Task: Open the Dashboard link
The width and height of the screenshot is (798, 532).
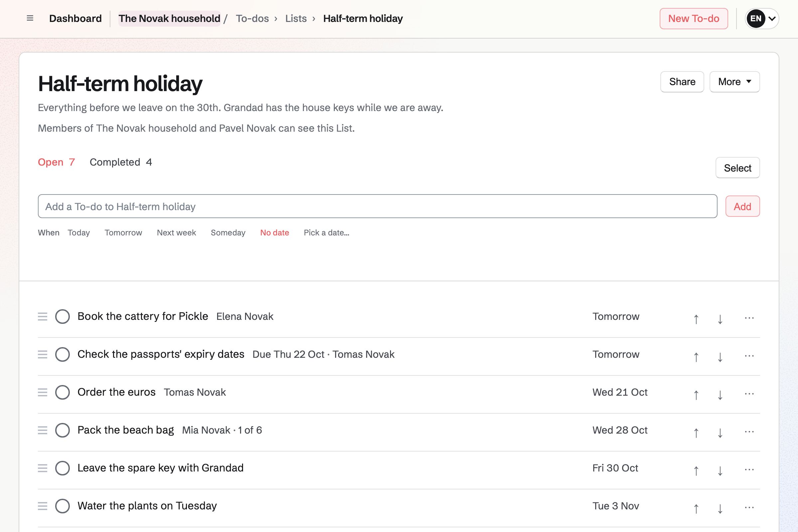Action: [75, 19]
